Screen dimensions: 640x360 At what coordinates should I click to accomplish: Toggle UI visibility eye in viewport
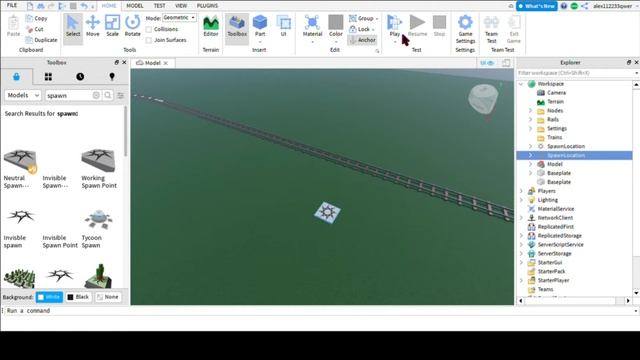tap(487, 63)
